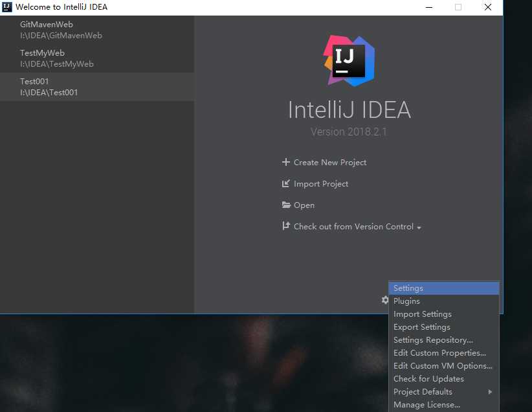
Task: Open recent project TestMyWeb
Action: [x=97, y=58]
